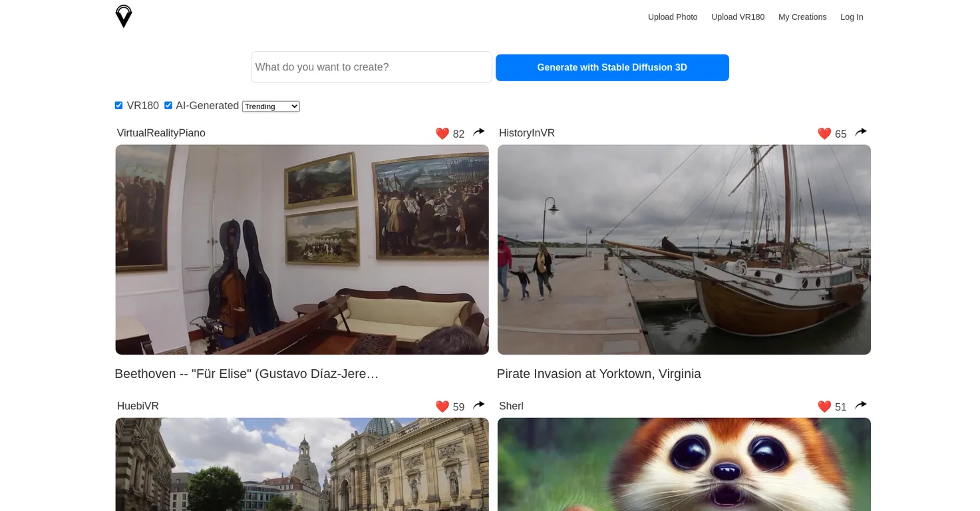Open the Upload Photo menu item
Viewport: 980px width, 511px height.
coord(673,17)
